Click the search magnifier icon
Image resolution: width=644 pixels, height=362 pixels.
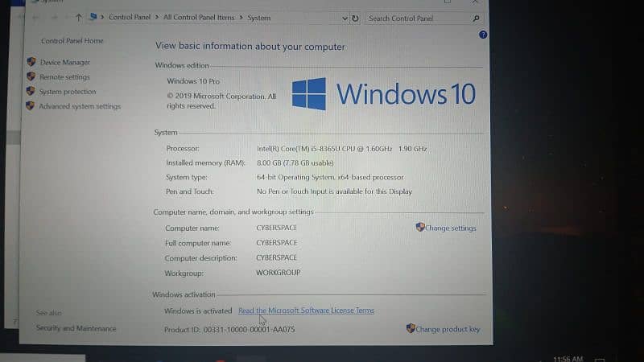pos(476,18)
